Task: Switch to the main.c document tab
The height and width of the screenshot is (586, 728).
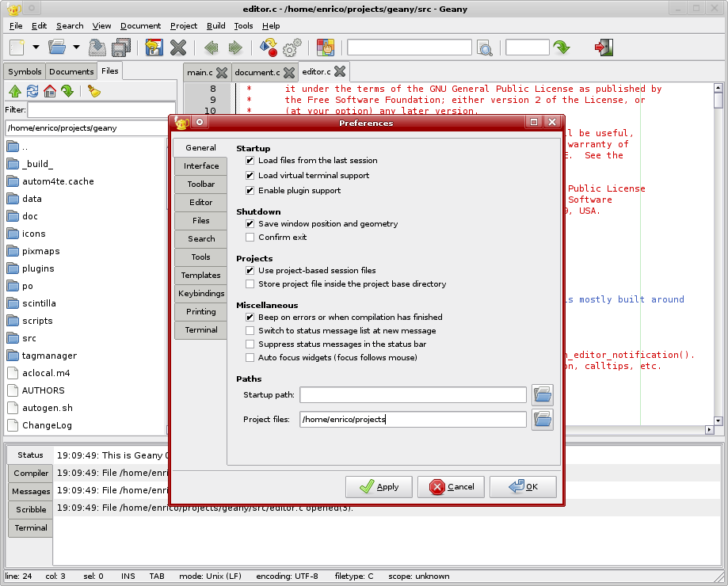Action: [200, 72]
